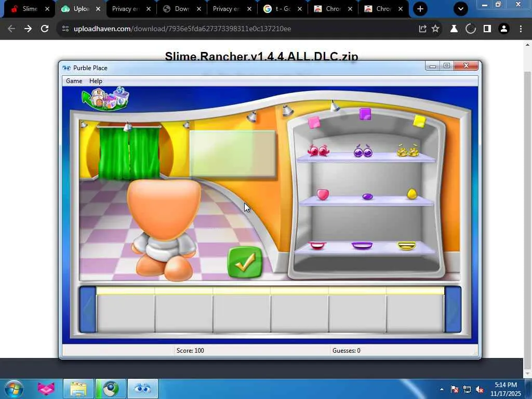Open Chrome profile avatar
Viewport: 532px width, 399px height.
pos(504,29)
